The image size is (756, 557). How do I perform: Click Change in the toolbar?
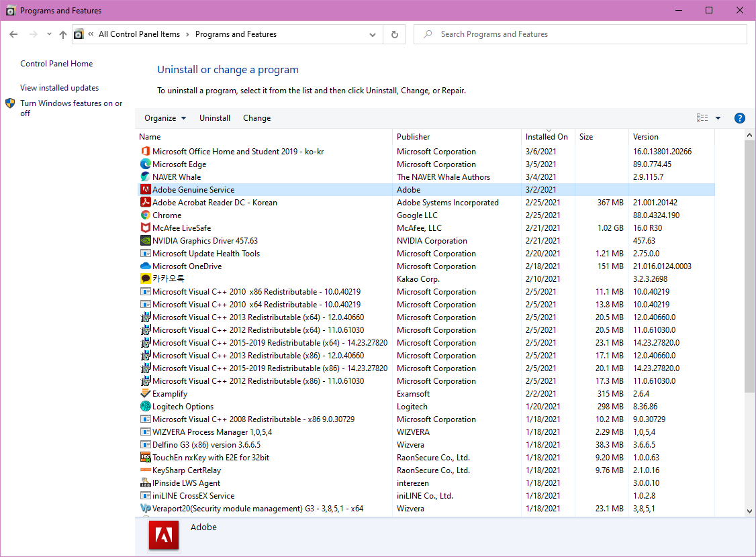256,118
